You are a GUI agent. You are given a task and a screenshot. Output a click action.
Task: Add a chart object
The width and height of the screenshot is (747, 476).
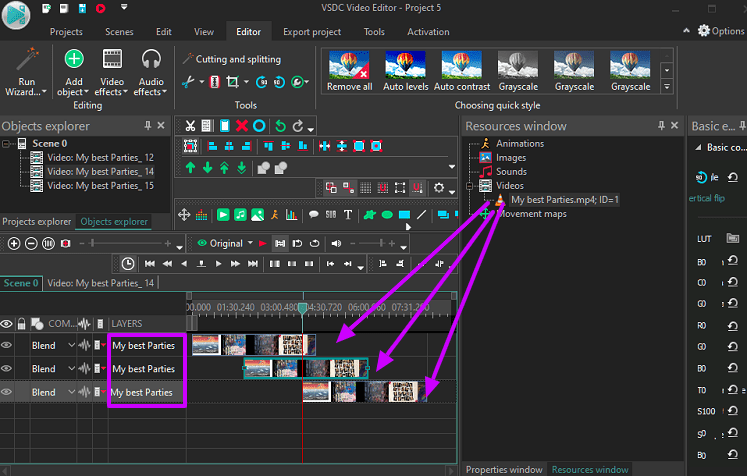292,215
